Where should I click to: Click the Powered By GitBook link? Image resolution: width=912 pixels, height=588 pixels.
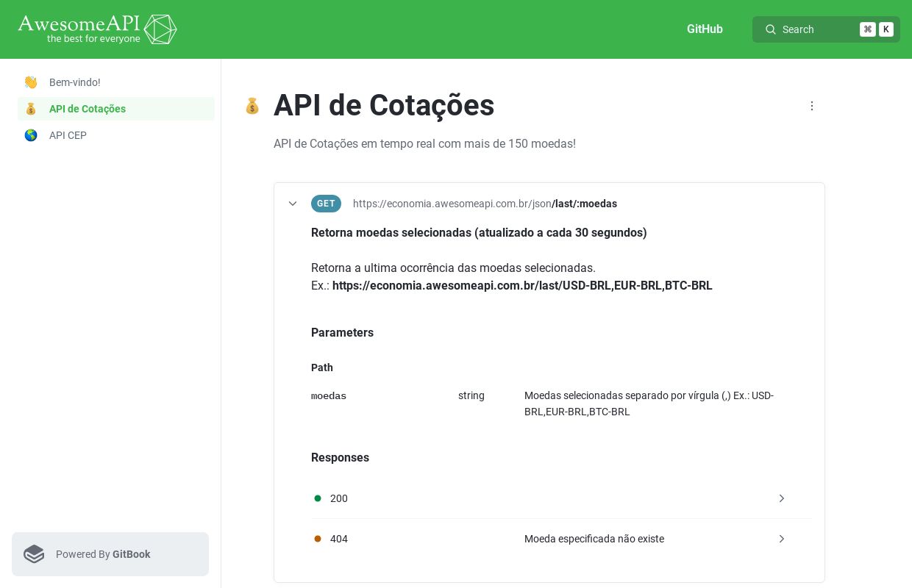pyautogui.click(x=110, y=554)
